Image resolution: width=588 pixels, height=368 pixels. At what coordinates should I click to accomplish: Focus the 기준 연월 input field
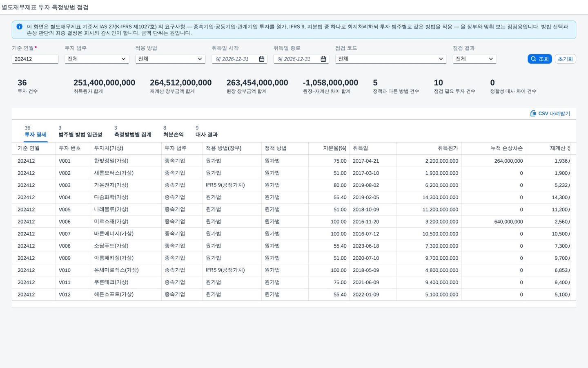tap(35, 59)
